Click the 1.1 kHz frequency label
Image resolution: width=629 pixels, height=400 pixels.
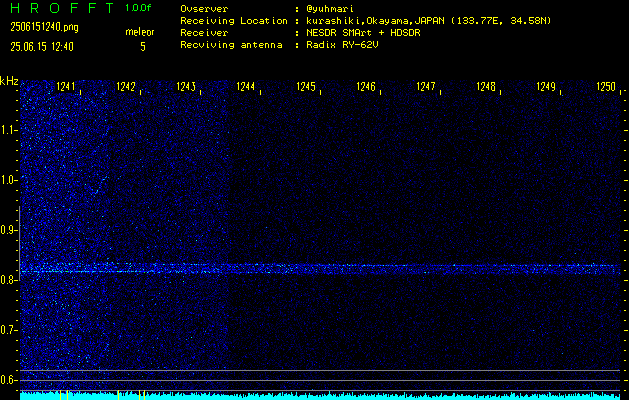9,130
